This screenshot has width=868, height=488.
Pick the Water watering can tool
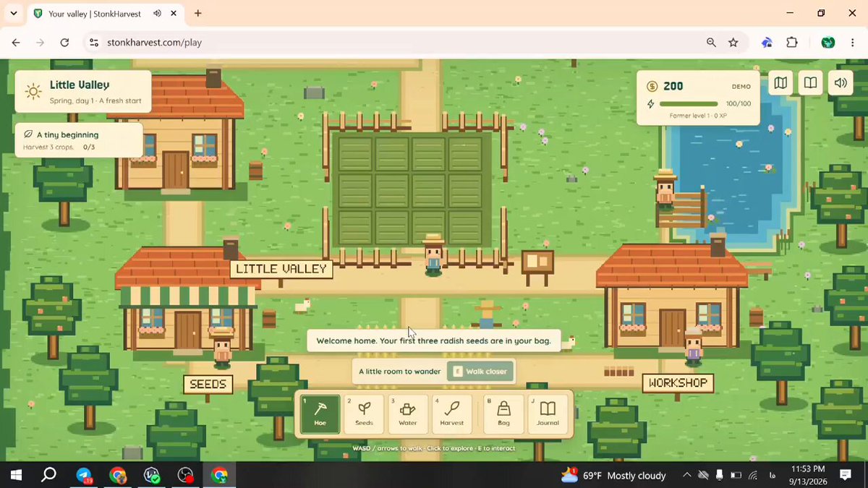click(x=408, y=414)
